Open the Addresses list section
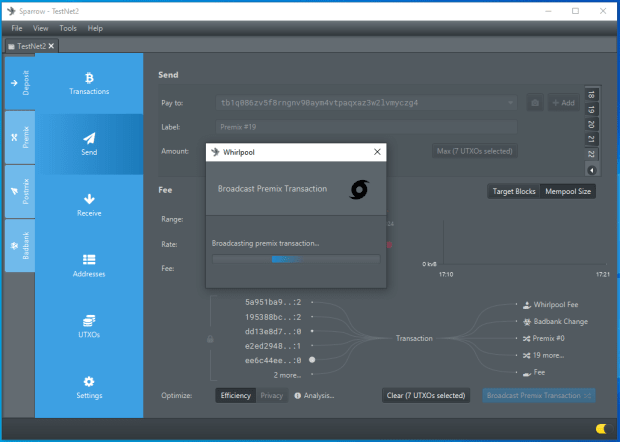The width and height of the screenshot is (620, 442). click(89, 266)
